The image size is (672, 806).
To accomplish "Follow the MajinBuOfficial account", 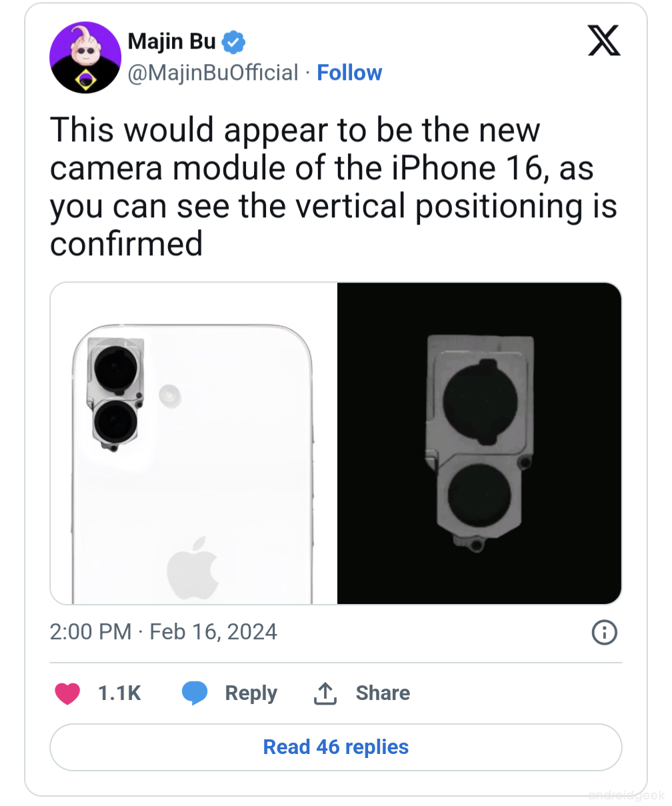I will [349, 73].
